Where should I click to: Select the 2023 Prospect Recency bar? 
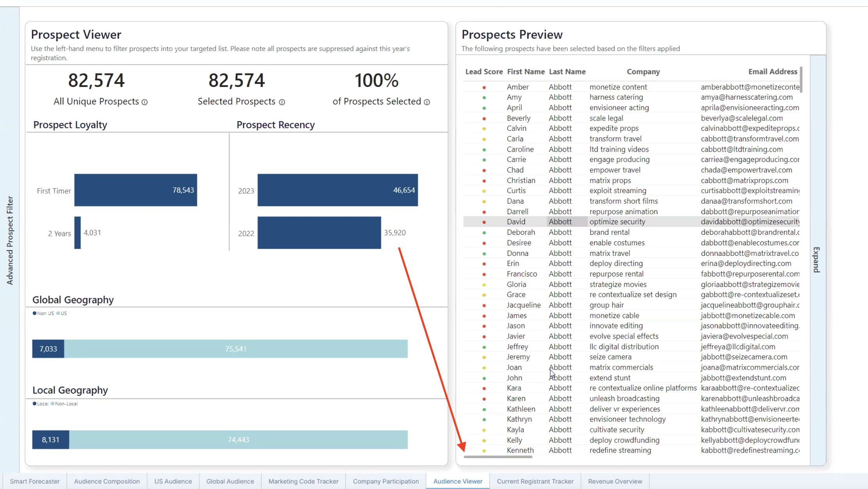pyautogui.click(x=337, y=190)
